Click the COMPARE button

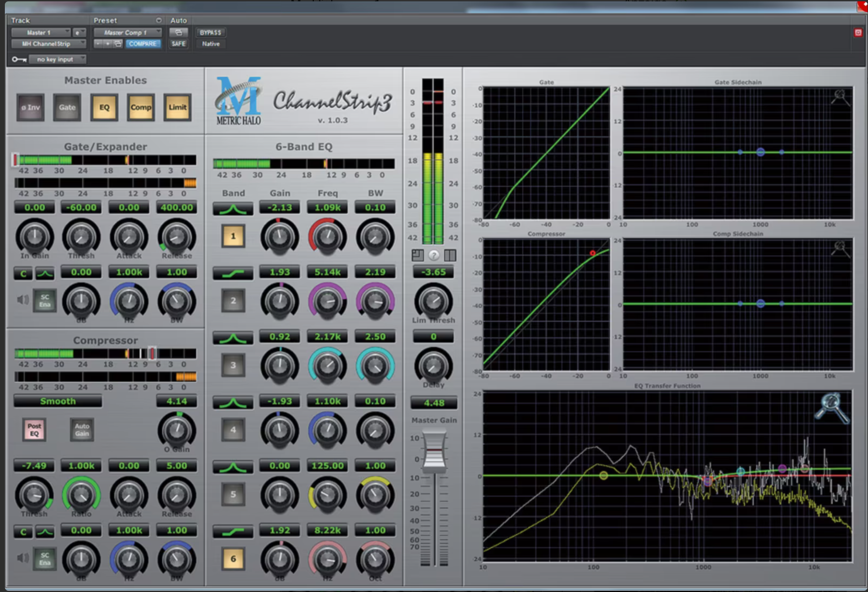(x=143, y=44)
